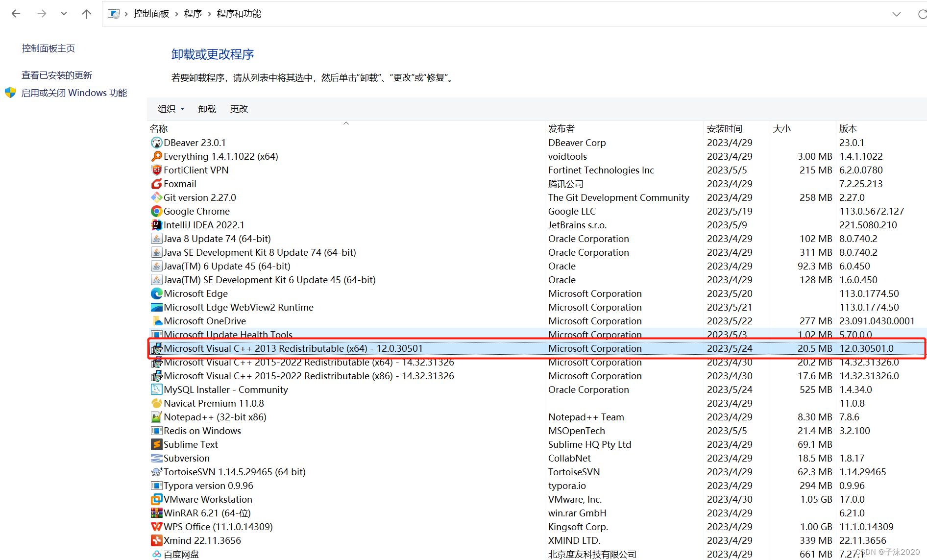This screenshot has height=560, width=927.
Task: Click the 卸载 uninstall toolbar button
Action: pyautogui.click(x=207, y=109)
